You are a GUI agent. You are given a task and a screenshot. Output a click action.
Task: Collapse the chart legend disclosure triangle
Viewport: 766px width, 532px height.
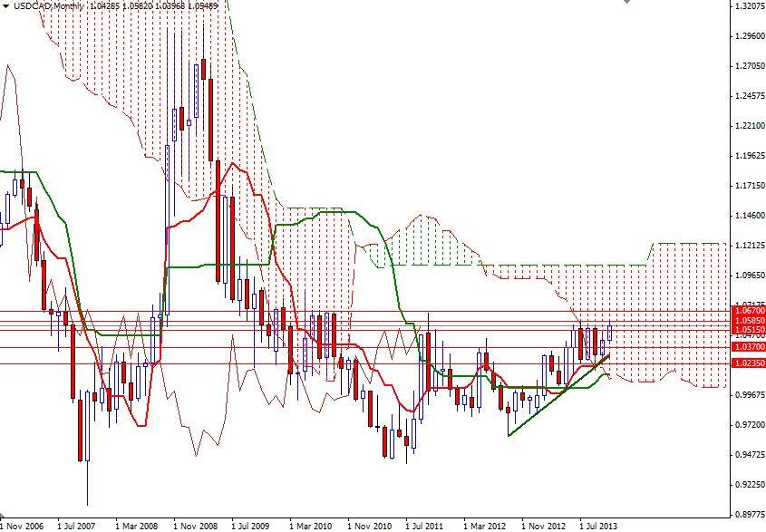click(x=7, y=6)
